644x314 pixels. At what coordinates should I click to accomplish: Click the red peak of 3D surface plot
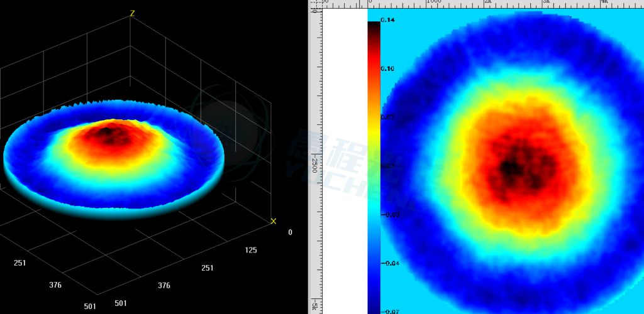point(109,135)
